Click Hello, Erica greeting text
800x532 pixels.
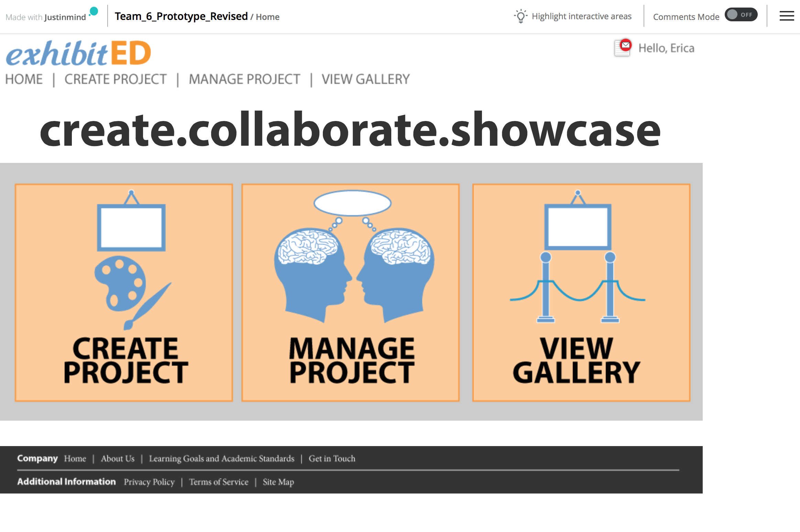coord(666,48)
